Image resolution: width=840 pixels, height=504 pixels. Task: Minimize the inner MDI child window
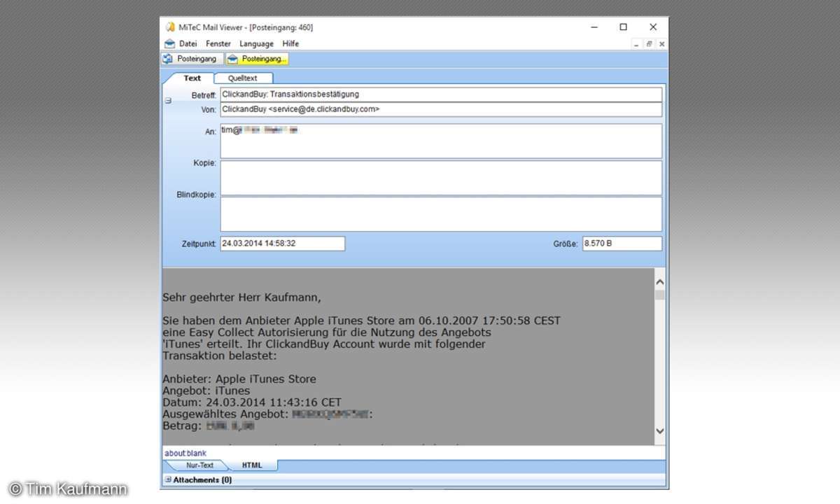click(636, 44)
